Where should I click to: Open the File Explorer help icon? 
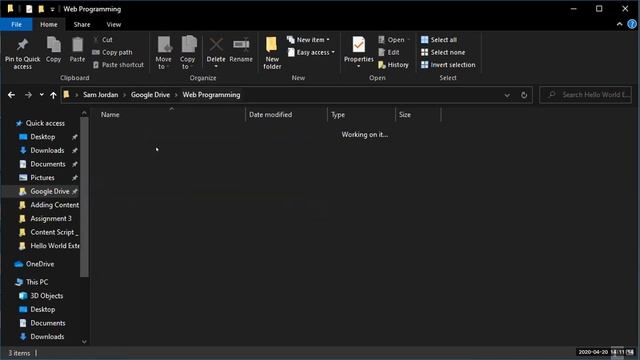pyautogui.click(x=632, y=24)
